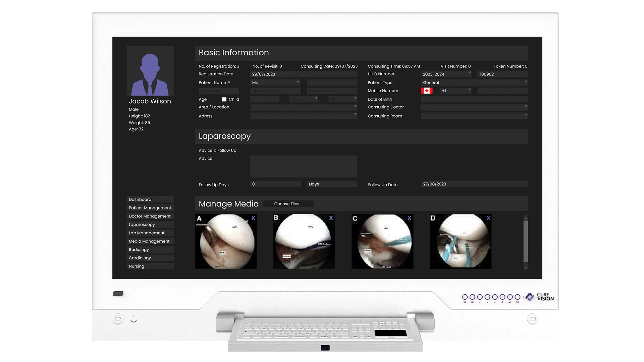Select Cardiology in the sidebar

click(150, 258)
